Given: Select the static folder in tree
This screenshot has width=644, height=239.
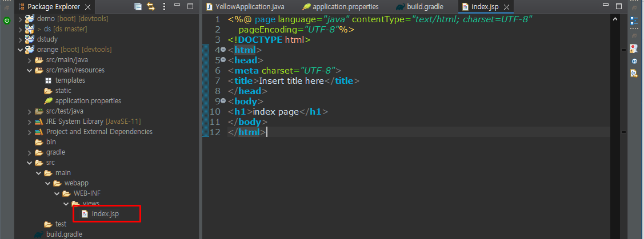Looking at the screenshot, I should pos(58,91).
